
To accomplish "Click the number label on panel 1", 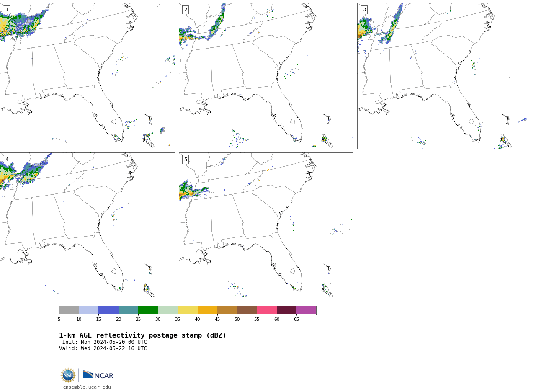I will click(x=7, y=10).
